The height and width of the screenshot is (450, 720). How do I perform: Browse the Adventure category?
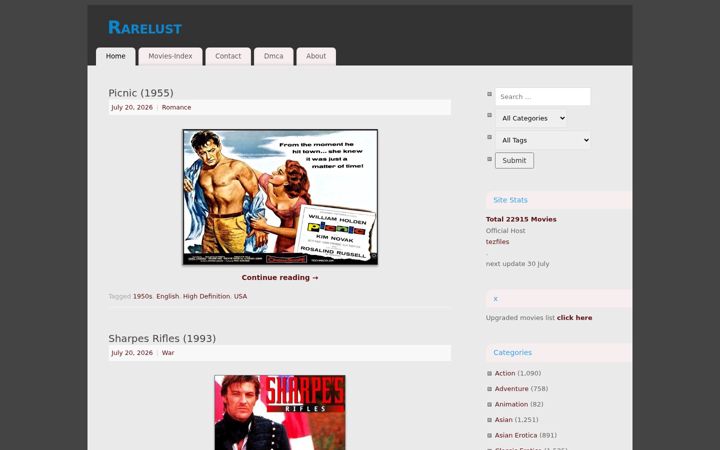(512, 388)
